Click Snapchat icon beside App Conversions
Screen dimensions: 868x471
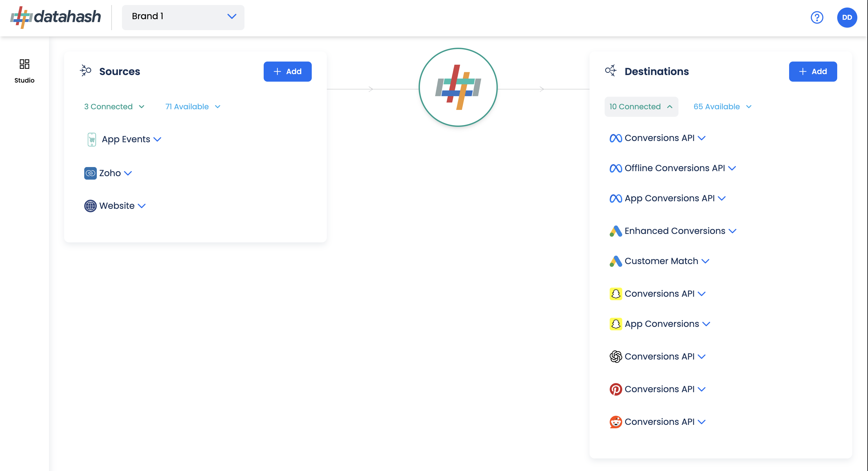pos(616,324)
